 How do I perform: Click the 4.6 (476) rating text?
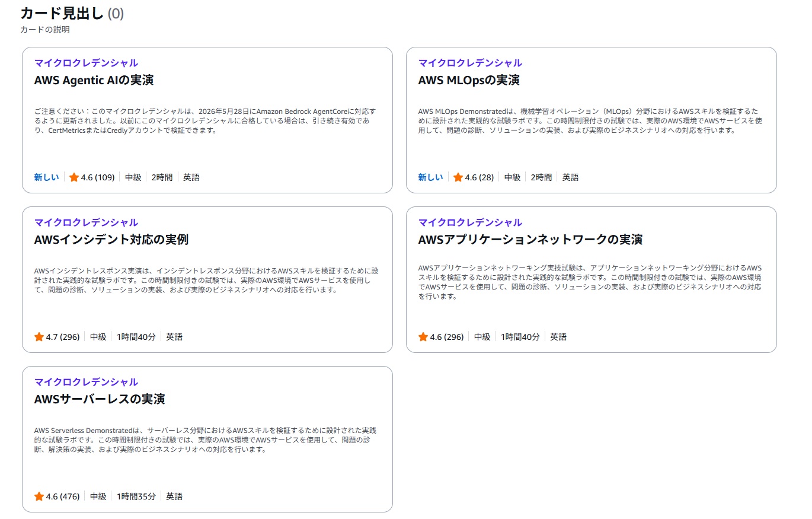pyautogui.click(x=63, y=496)
